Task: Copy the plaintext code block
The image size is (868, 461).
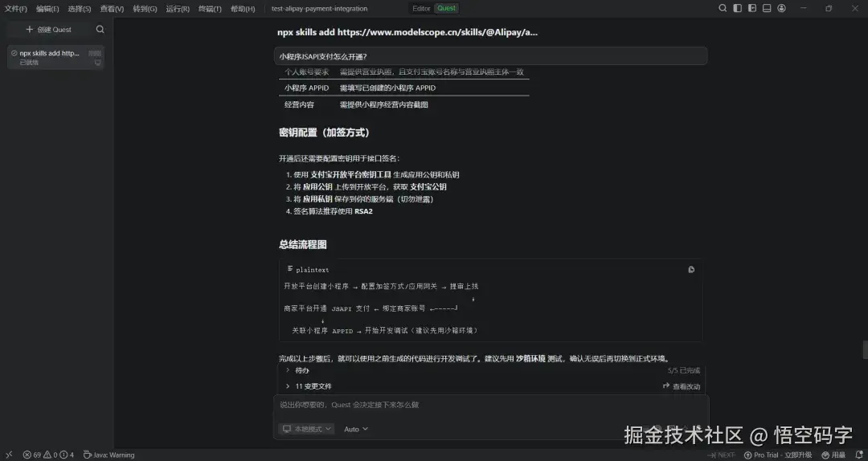Action: click(691, 270)
